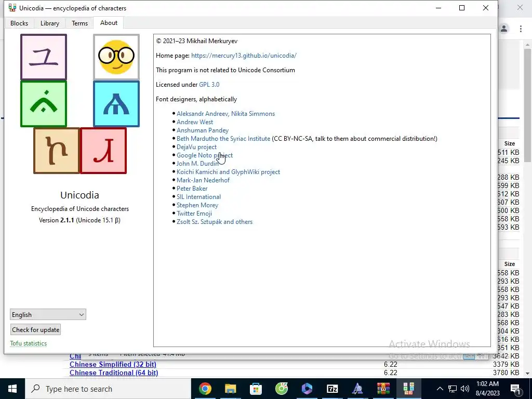
Task: Open Beth Mardutho the Syriac Institute link
Action: 223,138
